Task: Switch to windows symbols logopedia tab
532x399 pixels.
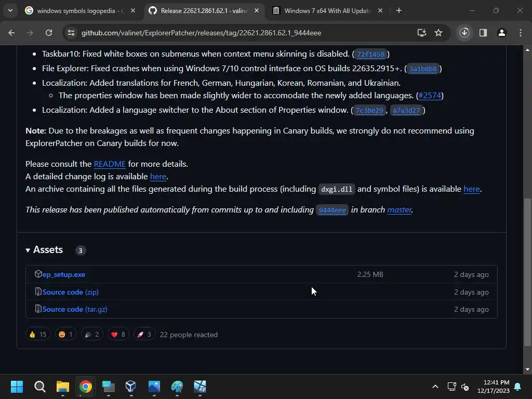Action: pos(81,11)
